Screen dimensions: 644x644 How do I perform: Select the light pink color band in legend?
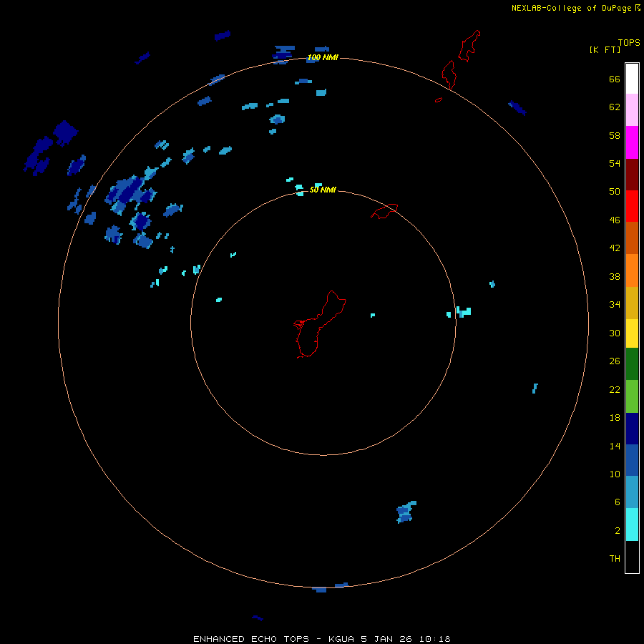[x=632, y=109]
